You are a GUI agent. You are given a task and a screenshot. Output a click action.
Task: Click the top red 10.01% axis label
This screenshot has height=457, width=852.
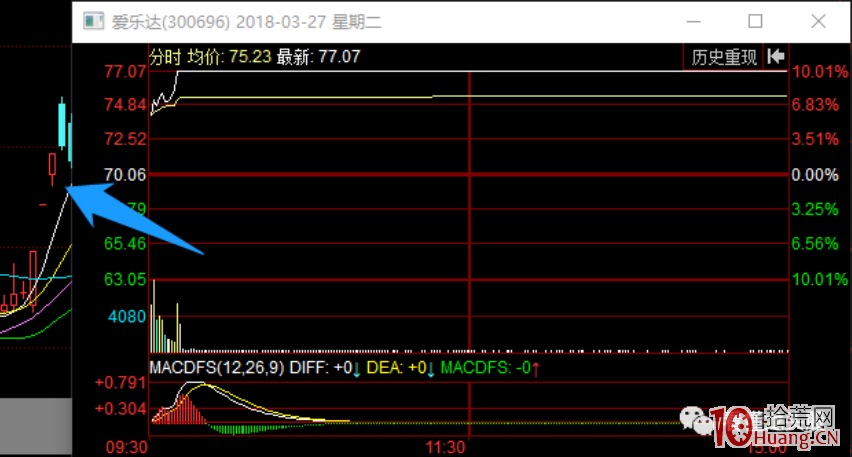tap(819, 72)
